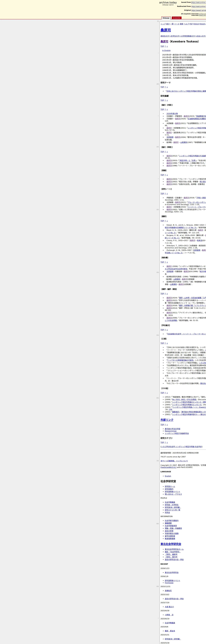Click the Original URL input field
Screen dimensions: 206x644
pos(198,11)
